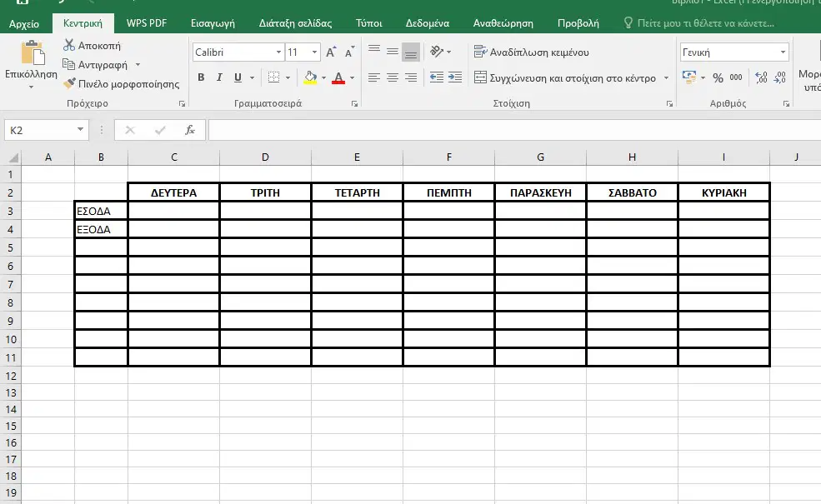Toggle underline formatting U
This screenshot has width=821, height=504.
238,77
